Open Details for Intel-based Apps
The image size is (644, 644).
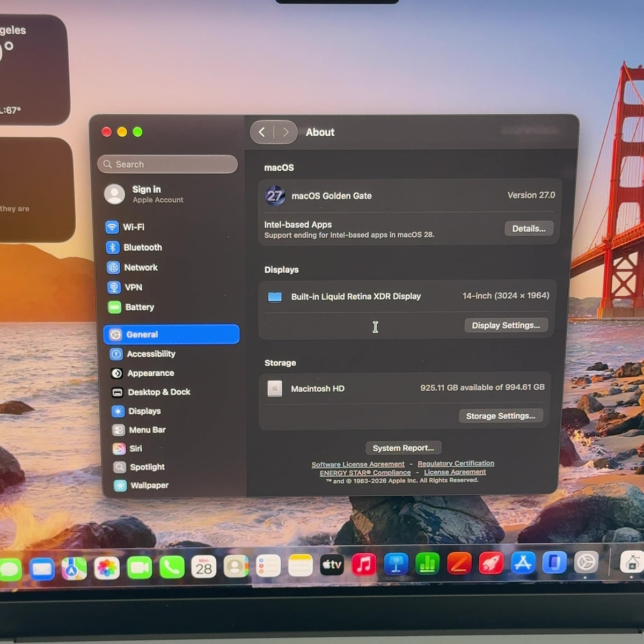pos(529,229)
